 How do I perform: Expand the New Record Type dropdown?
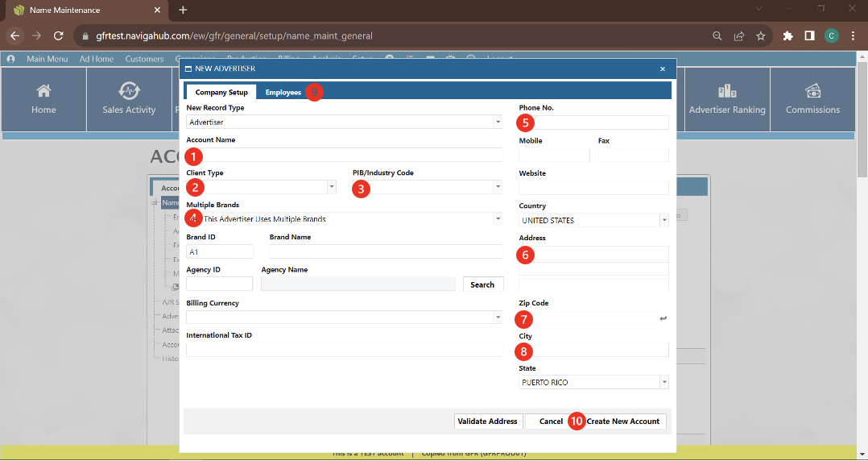pyautogui.click(x=498, y=123)
